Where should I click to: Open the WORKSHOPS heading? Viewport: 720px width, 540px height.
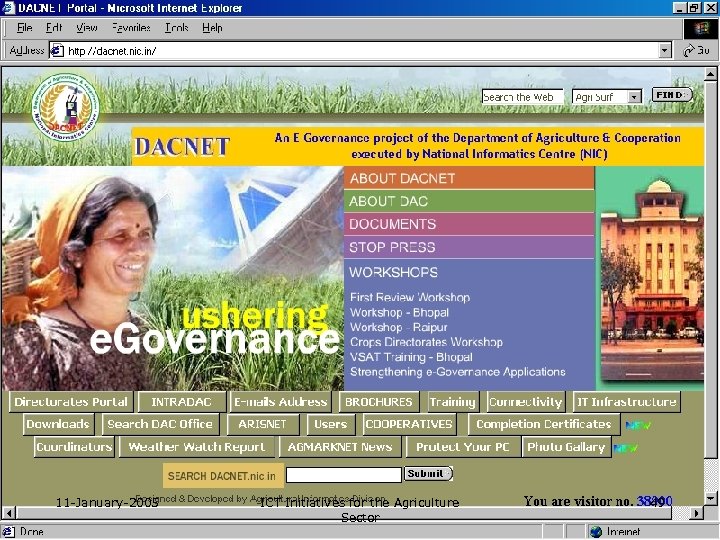tap(394, 272)
